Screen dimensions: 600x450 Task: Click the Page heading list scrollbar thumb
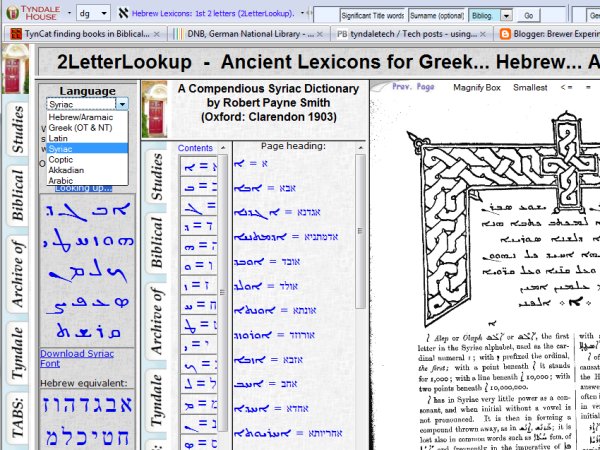(360, 231)
